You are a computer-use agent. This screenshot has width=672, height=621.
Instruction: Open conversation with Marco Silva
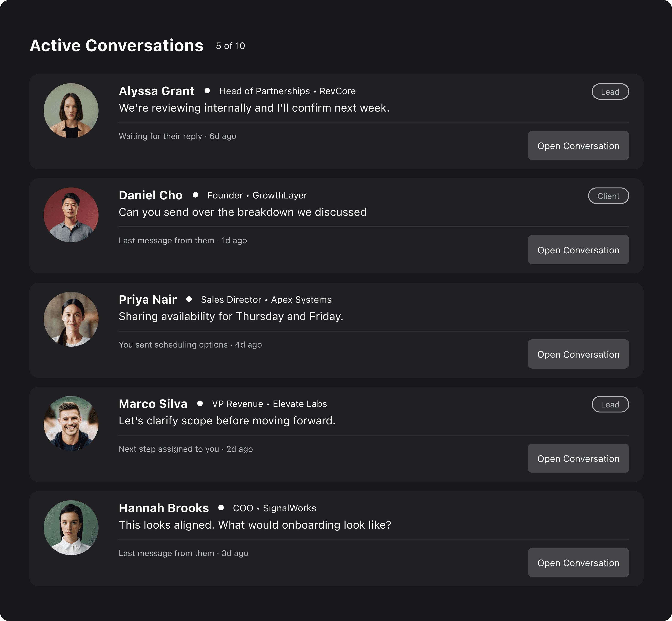578,458
